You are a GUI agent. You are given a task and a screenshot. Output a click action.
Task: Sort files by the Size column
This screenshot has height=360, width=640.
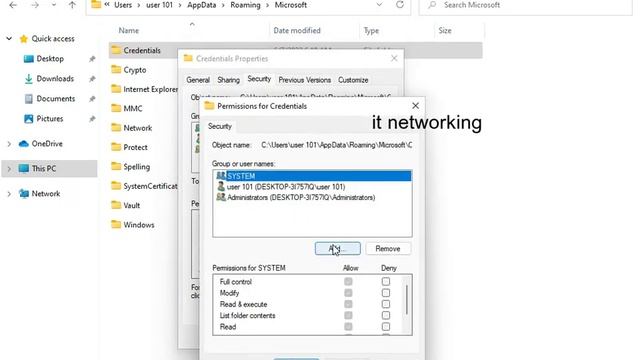coord(444,31)
